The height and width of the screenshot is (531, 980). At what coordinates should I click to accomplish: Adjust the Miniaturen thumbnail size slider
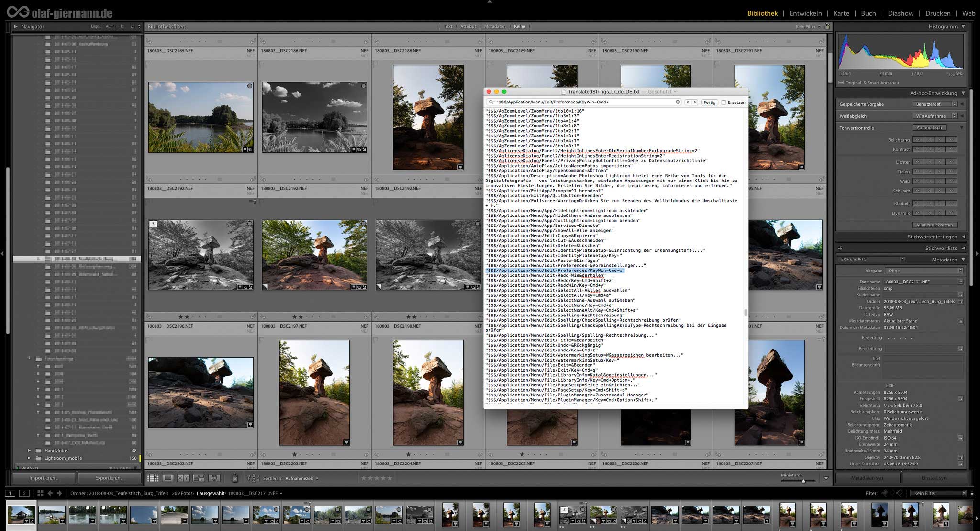[x=803, y=481]
